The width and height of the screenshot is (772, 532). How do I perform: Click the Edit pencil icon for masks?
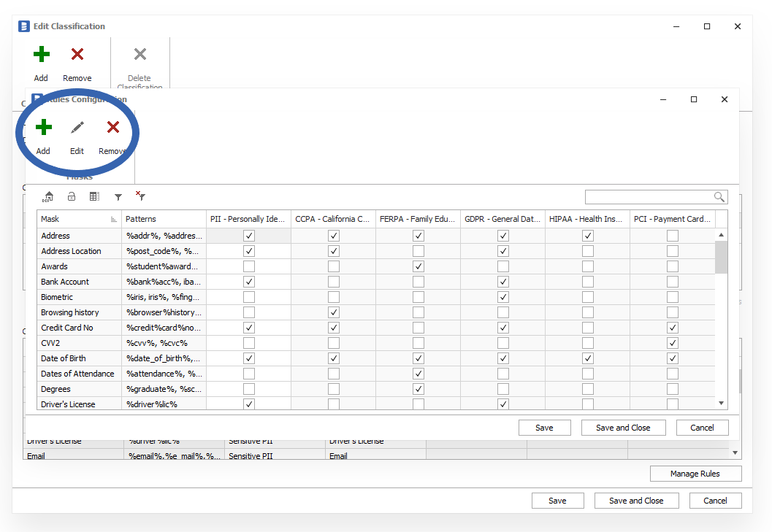click(77, 128)
